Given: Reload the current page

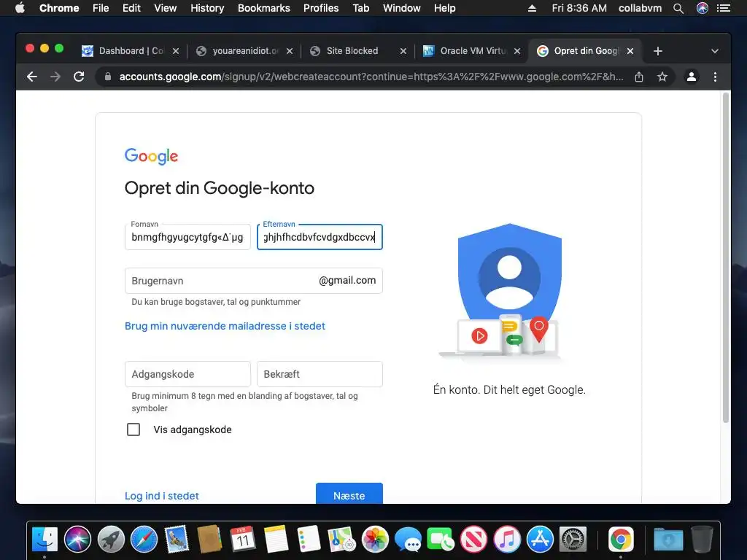Looking at the screenshot, I should pos(79,77).
